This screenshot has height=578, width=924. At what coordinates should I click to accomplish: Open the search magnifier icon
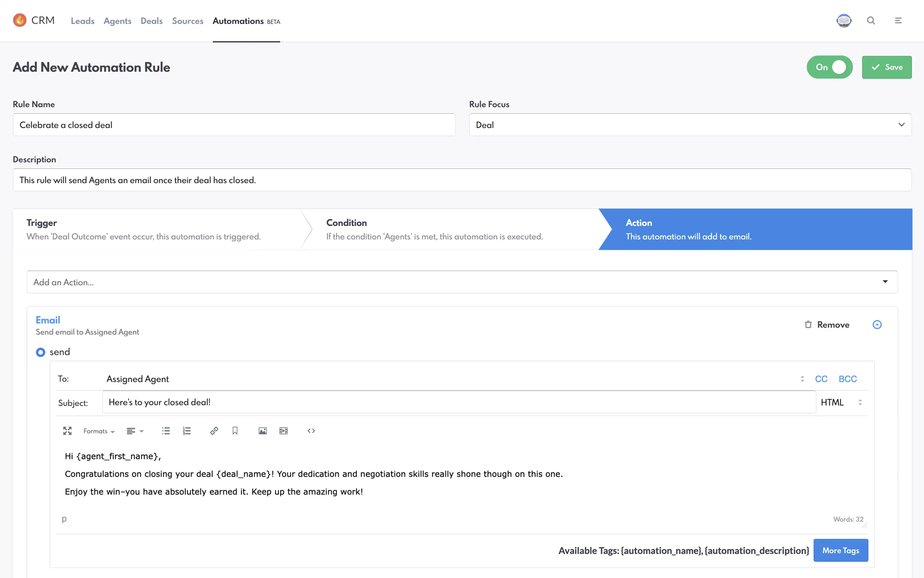click(x=871, y=20)
